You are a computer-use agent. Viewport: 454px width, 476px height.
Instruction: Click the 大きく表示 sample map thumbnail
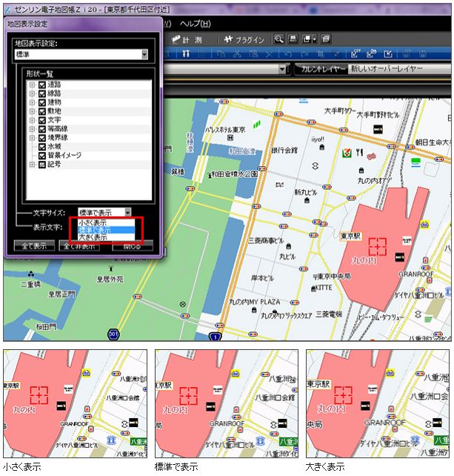point(378,403)
